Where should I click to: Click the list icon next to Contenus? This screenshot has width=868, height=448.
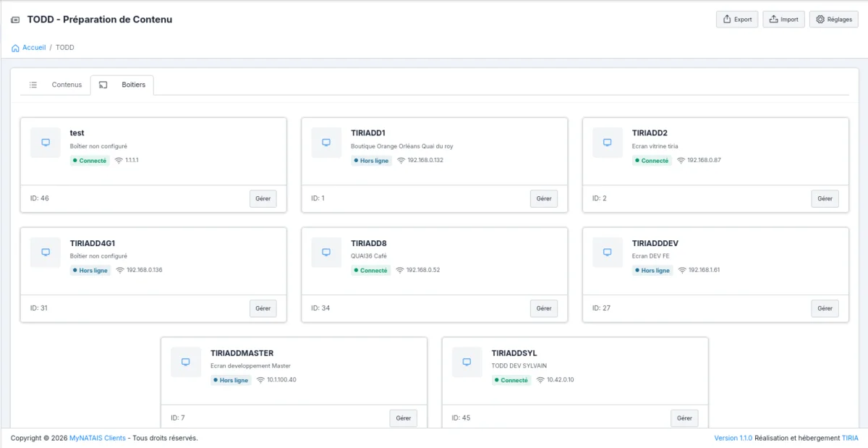(33, 85)
